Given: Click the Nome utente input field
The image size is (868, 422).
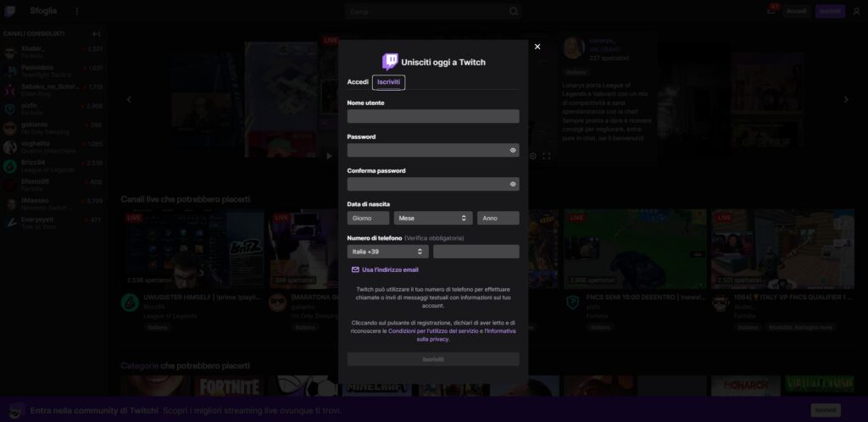Looking at the screenshot, I should 433,116.
